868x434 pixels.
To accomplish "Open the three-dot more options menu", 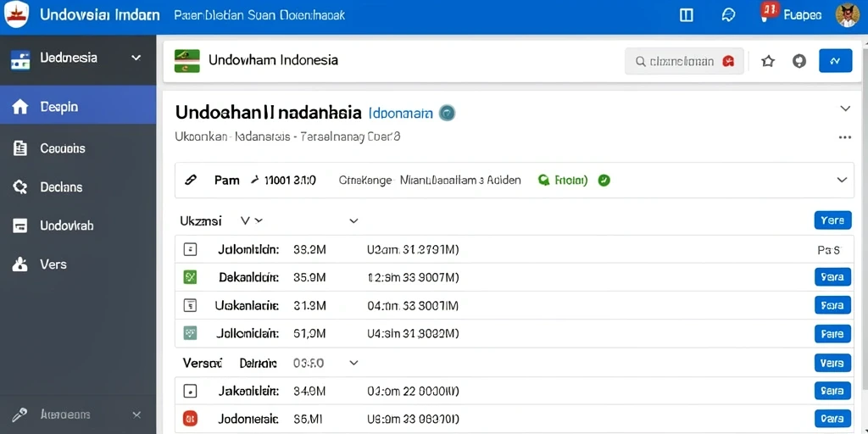I will click(x=845, y=137).
